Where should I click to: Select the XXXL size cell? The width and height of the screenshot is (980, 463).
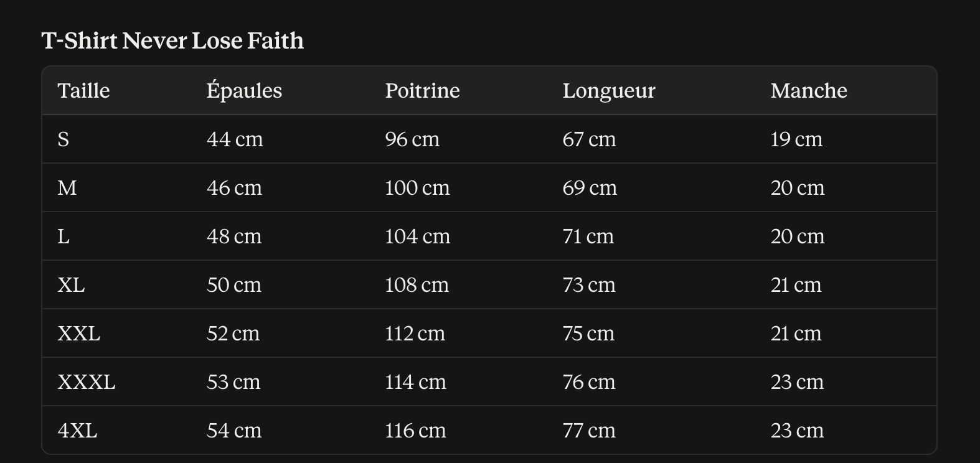pos(87,382)
